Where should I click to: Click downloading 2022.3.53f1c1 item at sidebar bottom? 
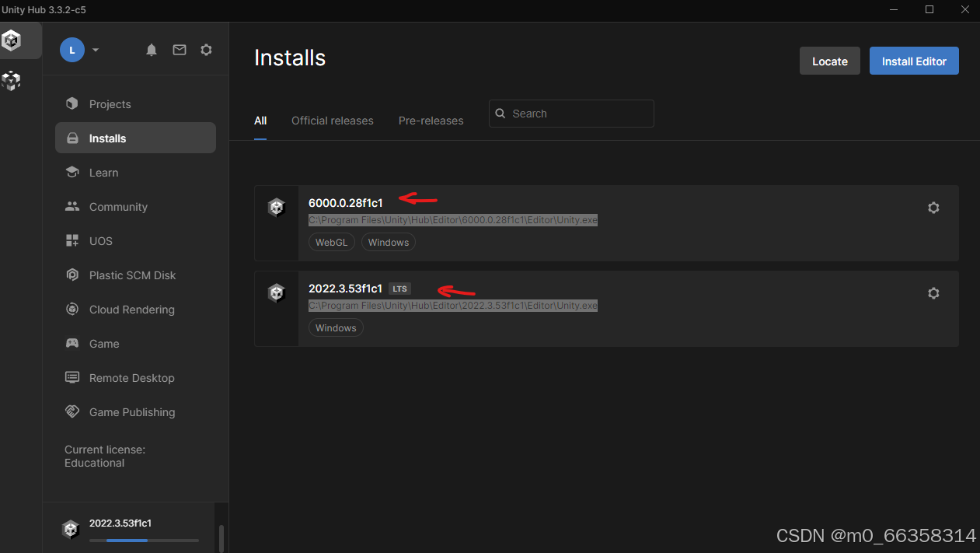pos(131,529)
